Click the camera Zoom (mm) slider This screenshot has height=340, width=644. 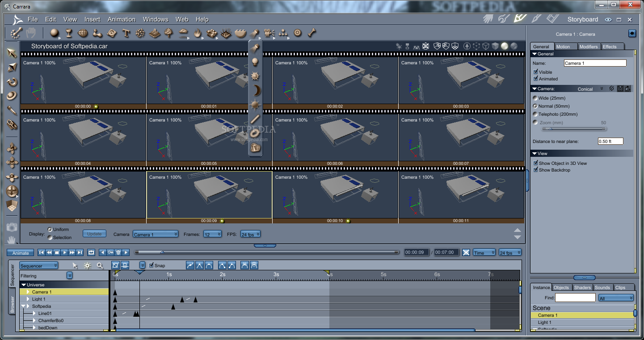(x=574, y=129)
